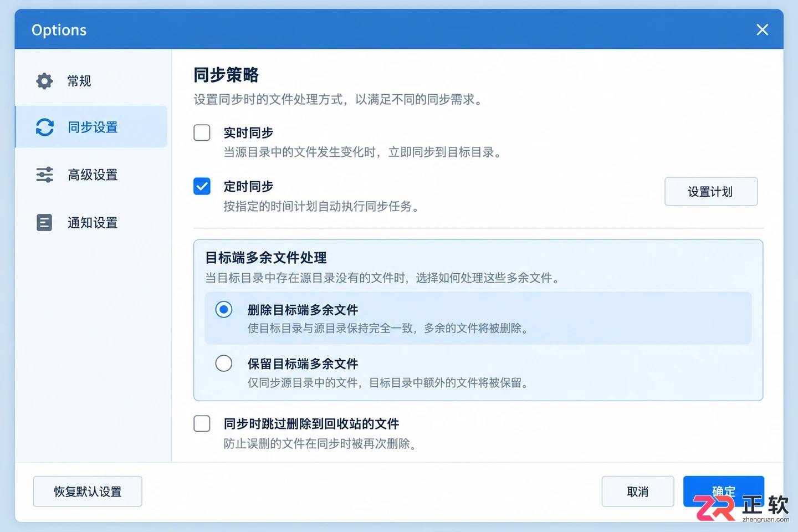This screenshot has width=798, height=532.
Task: Click the 设置计划 button
Action: [x=711, y=192]
